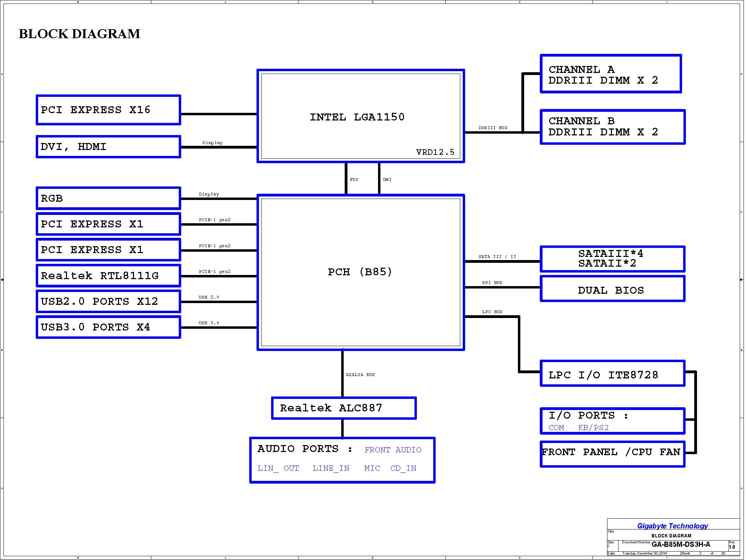
Task: Click the DUAL BIOS block
Action: tap(613, 289)
